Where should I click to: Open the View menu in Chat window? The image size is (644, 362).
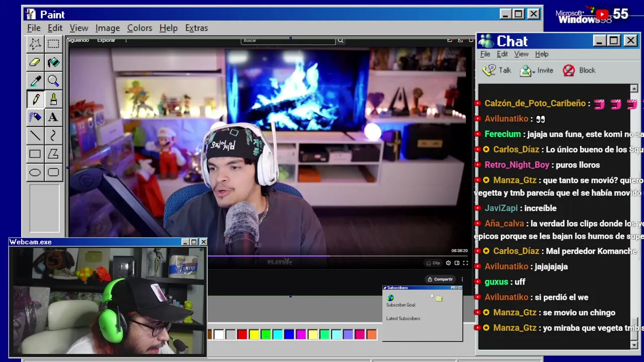point(521,54)
